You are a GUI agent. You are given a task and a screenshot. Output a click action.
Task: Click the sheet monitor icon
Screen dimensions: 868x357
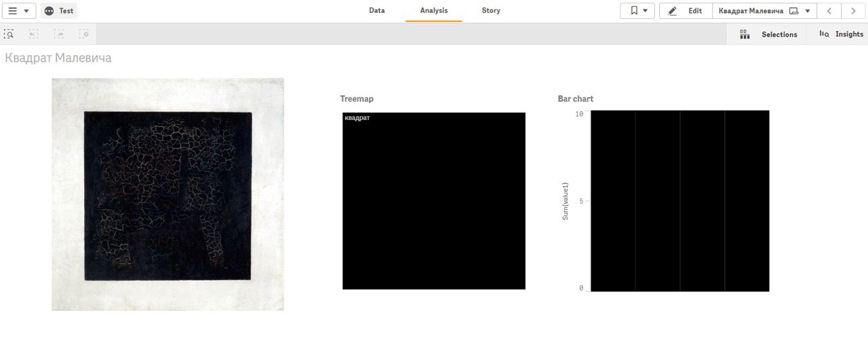[x=794, y=11]
